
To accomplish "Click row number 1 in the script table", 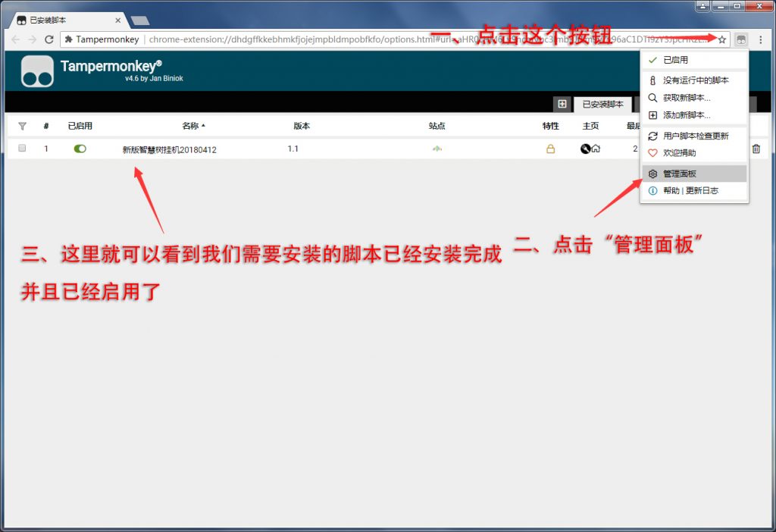I will pos(46,149).
